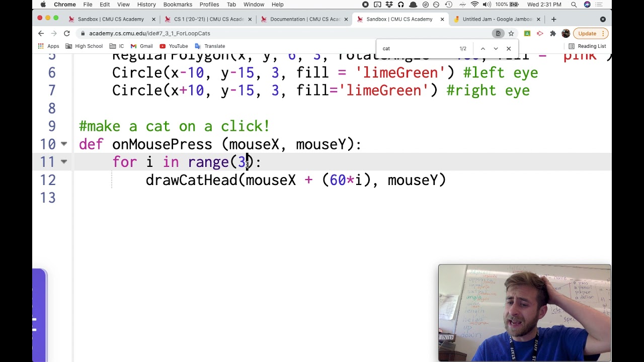Click the find bar text field containing 'cat'
The image size is (644, 362).
pyautogui.click(x=417, y=49)
